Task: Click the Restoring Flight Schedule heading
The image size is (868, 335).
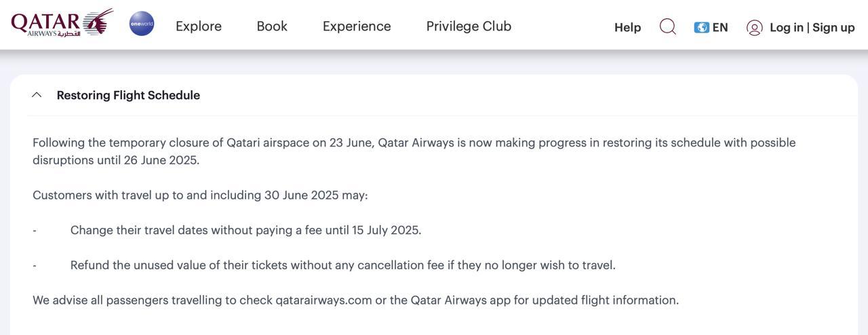Action: click(128, 95)
